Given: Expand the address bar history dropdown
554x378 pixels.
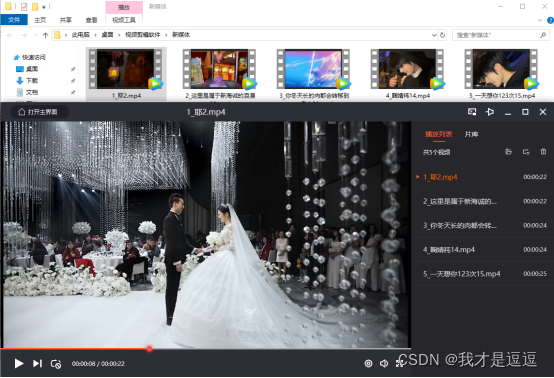Looking at the screenshot, I should [434, 35].
